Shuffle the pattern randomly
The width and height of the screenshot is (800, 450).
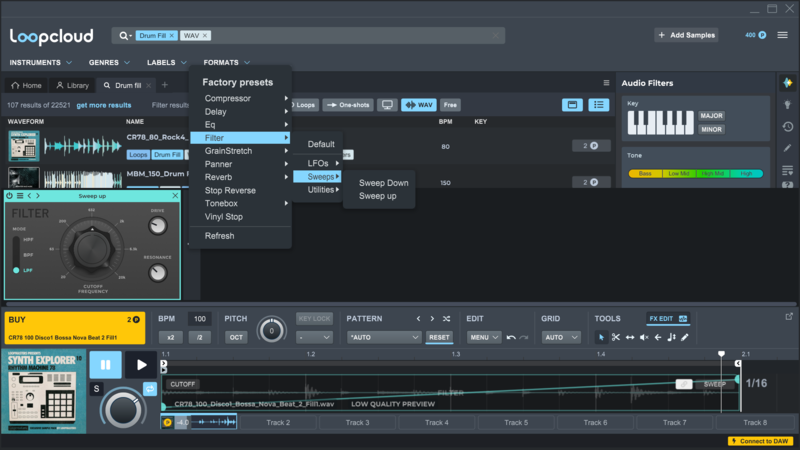446,318
